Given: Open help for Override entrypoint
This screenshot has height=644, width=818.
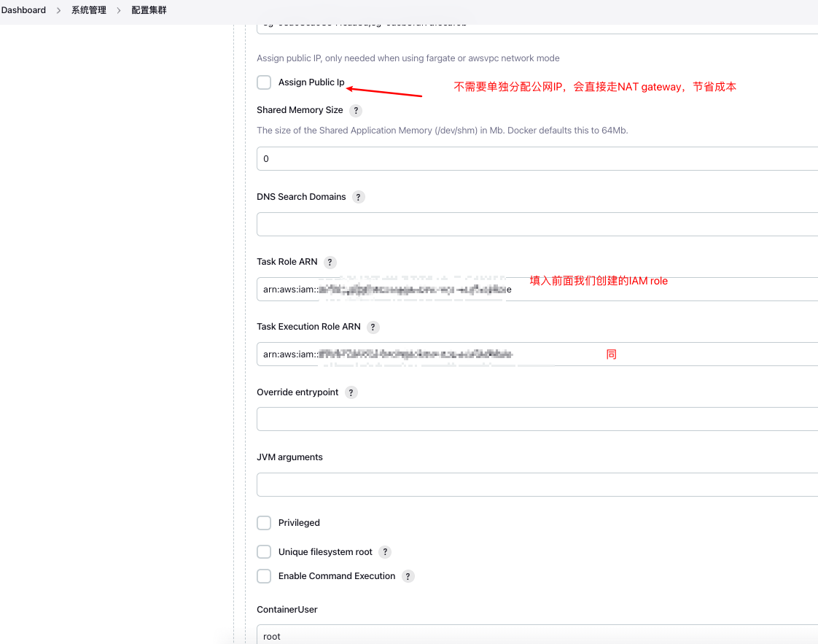Looking at the screenshot, I should tap(351, 392).
